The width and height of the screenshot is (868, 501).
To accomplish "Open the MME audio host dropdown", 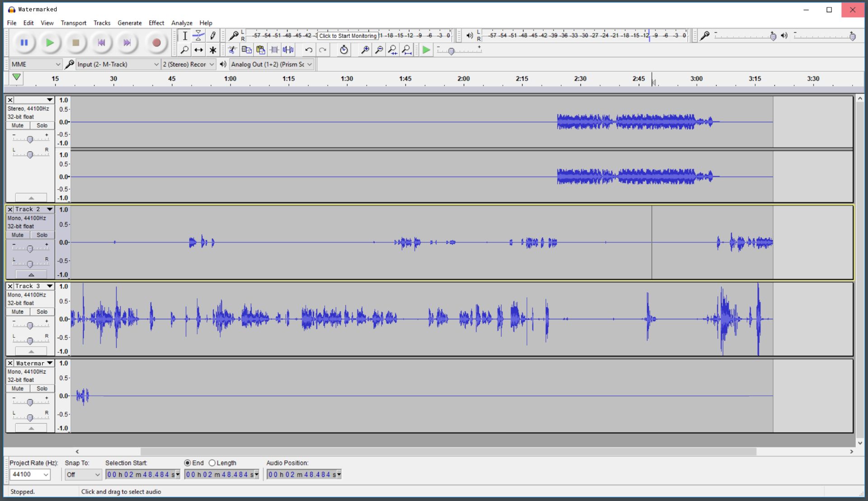I will pyautogui.click(x=35, y=64).
